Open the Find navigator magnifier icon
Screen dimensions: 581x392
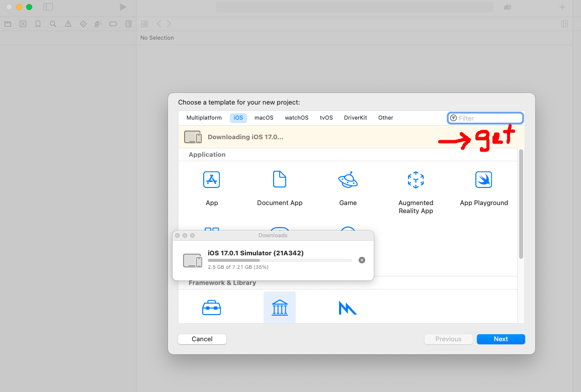53,24
